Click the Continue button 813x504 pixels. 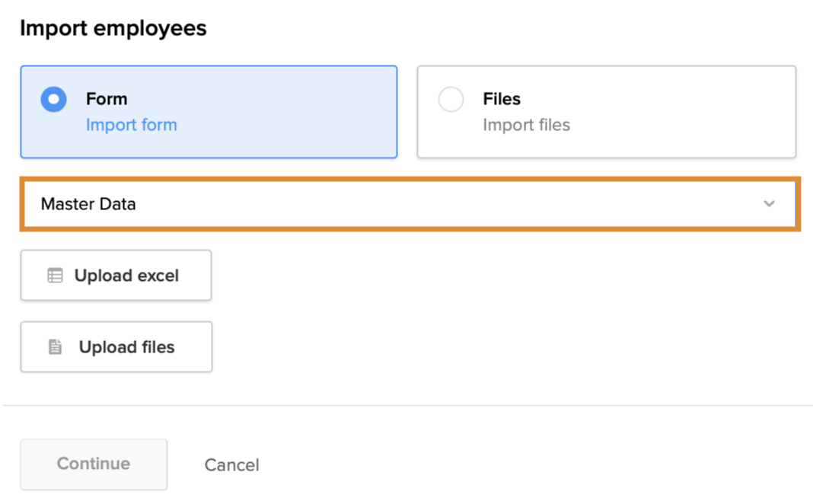(94, 464)
